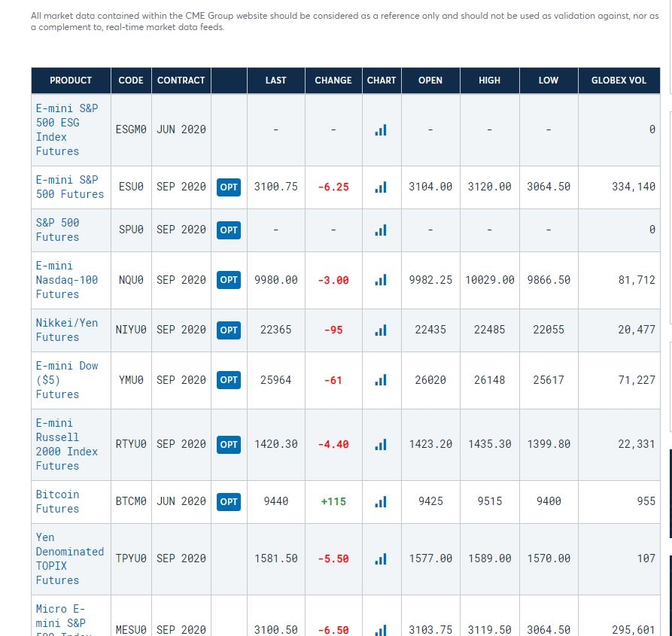This screenshot has height=636, width=672.
Task: Click OPT button for E-mini S&P 500 Futures
Action: pos(229,187)
